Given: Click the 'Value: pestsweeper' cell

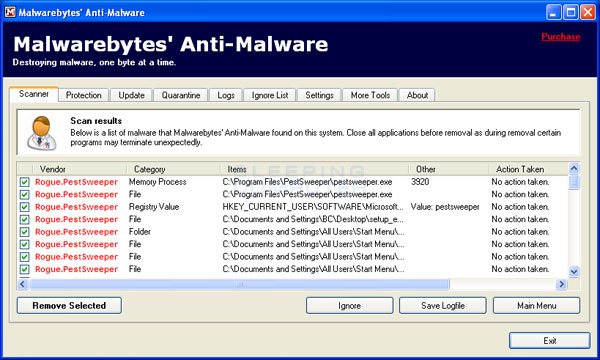Looking at the screenshot, I should coord(445,207).
